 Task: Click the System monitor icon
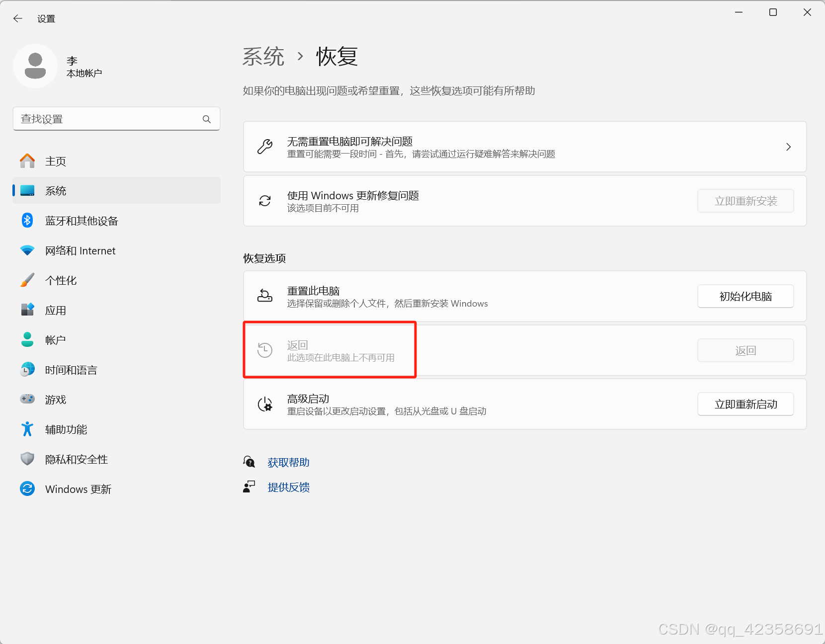pyautogui.click(x=27, y=191)
